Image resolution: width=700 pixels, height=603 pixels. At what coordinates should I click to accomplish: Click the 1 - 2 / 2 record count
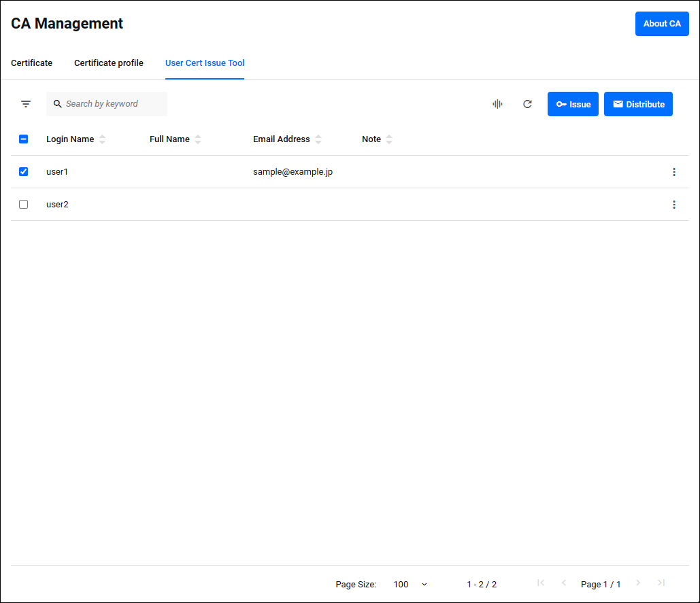coord(482,584)
